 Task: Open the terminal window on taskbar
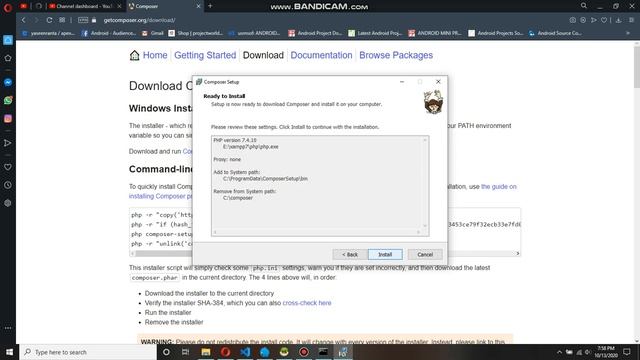tap(323, 352)
